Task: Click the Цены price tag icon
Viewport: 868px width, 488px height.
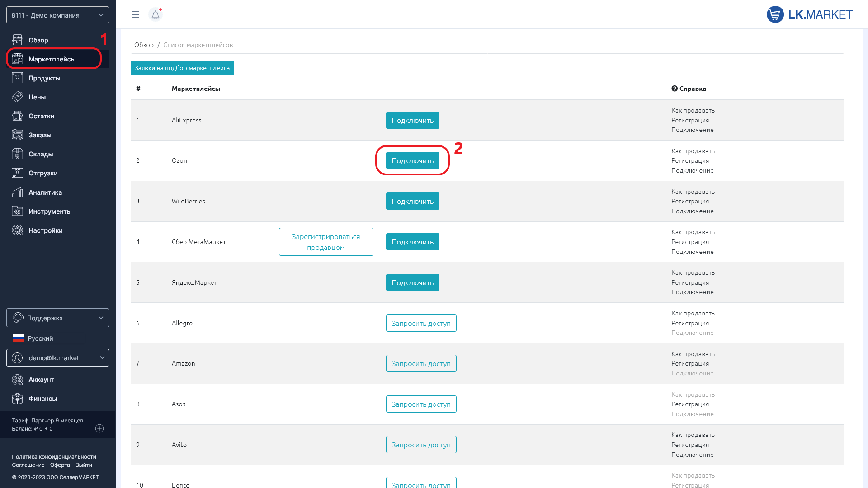Action: (x=17, y=97)
